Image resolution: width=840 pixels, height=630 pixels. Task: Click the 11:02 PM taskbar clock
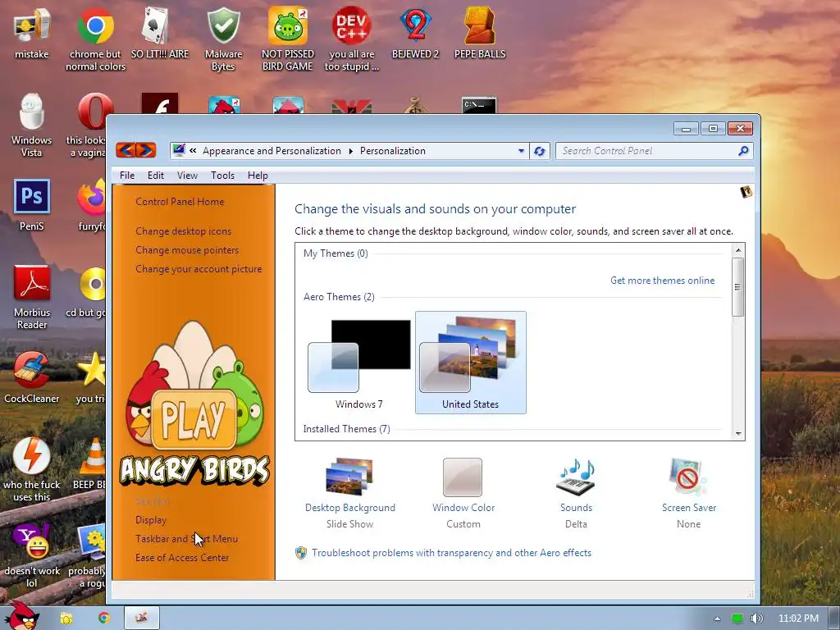click(x=798, y=619)
